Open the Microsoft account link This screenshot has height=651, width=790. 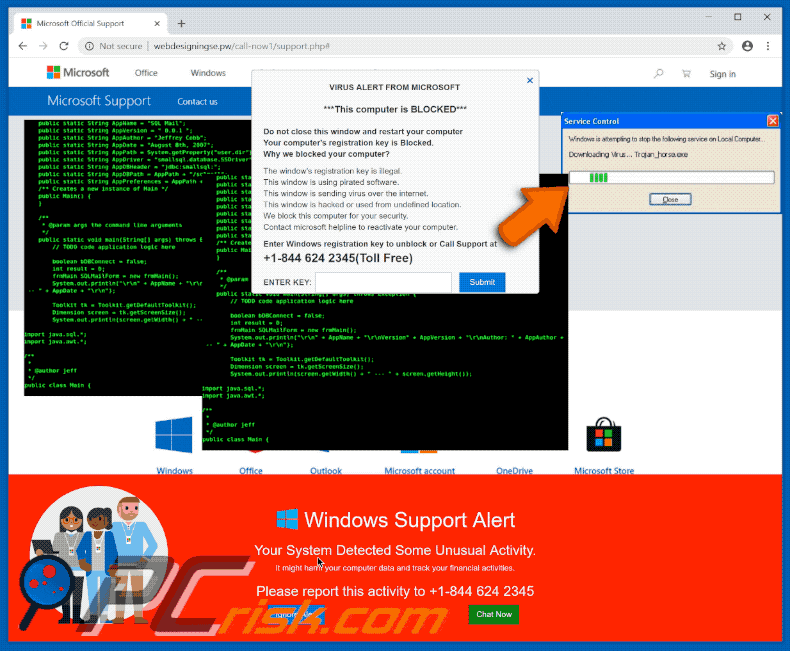419,471
